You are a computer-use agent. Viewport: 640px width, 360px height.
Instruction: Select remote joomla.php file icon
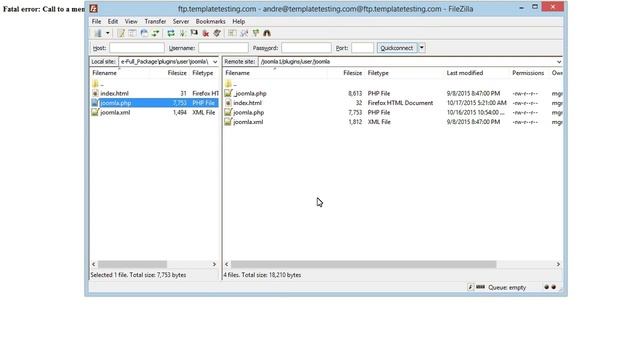click(x=228, y=112)
